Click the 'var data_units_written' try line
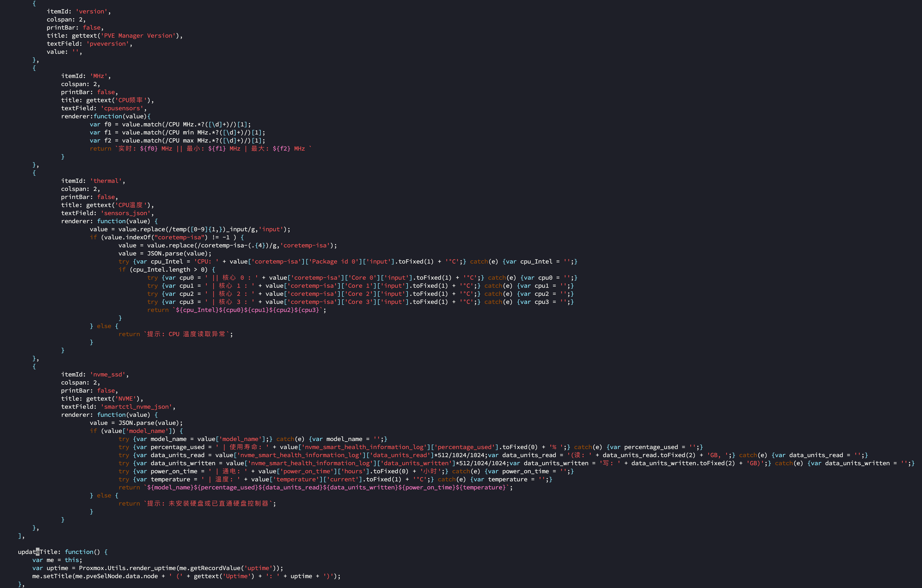Screen dimensions: 922x588 coord(517,463)
